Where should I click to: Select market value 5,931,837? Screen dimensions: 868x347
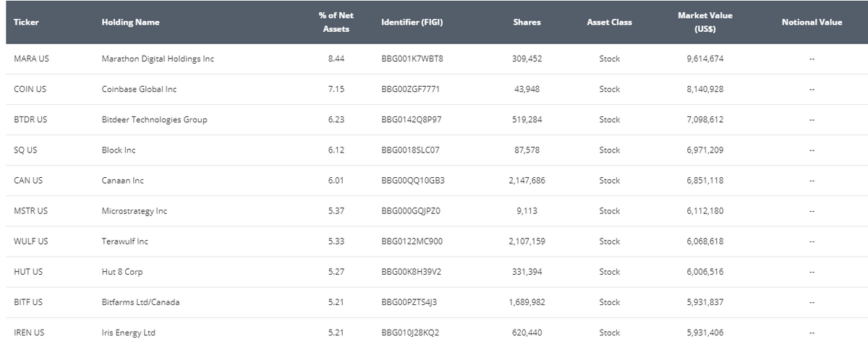point(705,302)
